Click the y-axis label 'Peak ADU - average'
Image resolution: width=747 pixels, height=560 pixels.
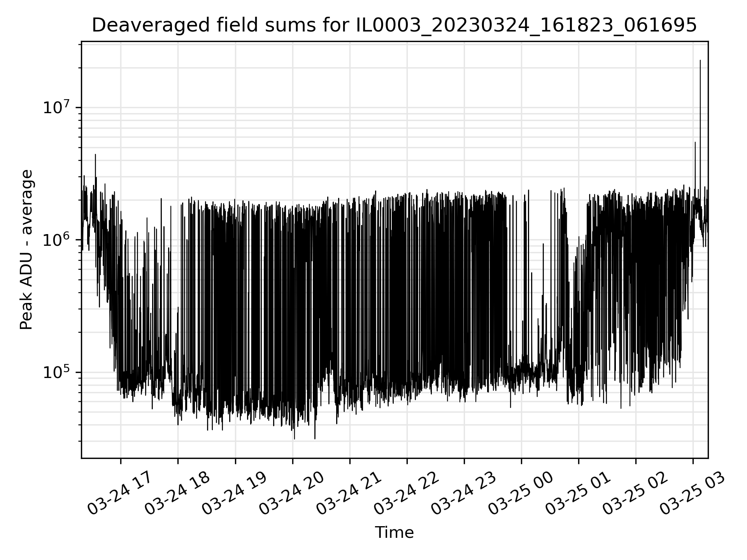pyautogui.click(x=26, y=250)
